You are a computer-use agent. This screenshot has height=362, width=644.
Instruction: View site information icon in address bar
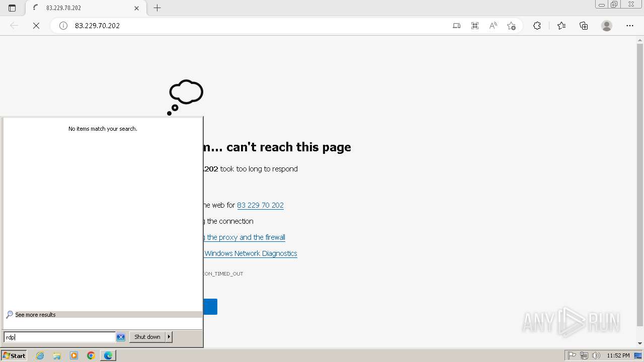click(x=63, y=26)
